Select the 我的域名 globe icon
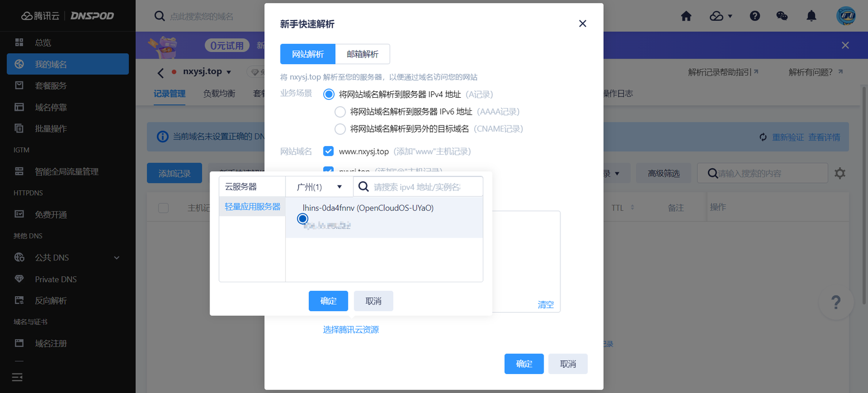This screenshot has width=868, height=393. point(20,64)
